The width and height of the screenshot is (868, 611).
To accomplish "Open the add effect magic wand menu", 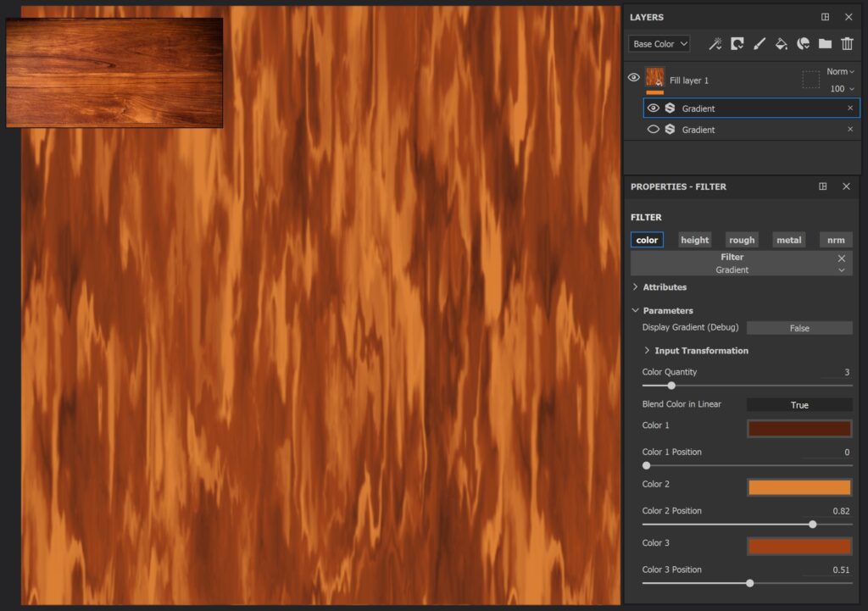I will (x=715, y=43).
